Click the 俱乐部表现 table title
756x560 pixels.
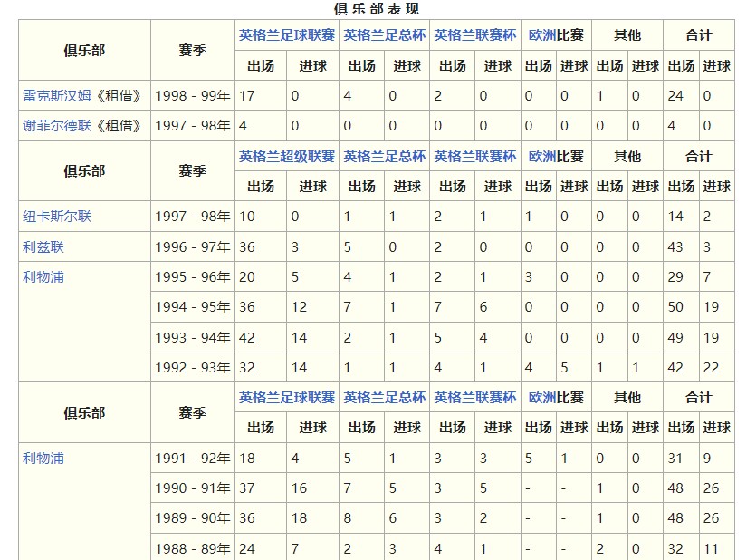pyautogui.click(x=377, y=9)
